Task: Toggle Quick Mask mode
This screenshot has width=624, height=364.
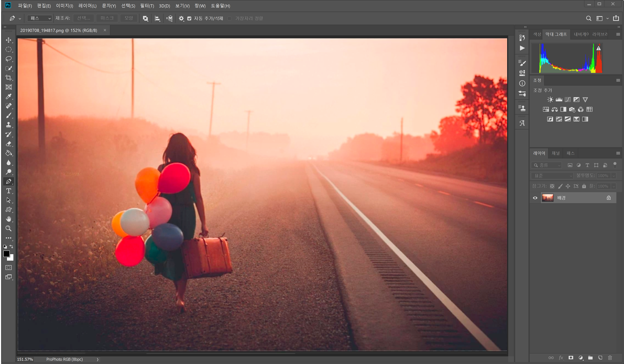Action: point(9,268)
